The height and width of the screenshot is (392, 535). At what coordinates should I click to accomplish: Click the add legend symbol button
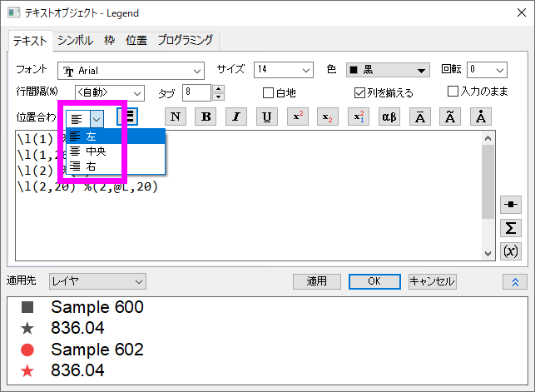(511, 205)
